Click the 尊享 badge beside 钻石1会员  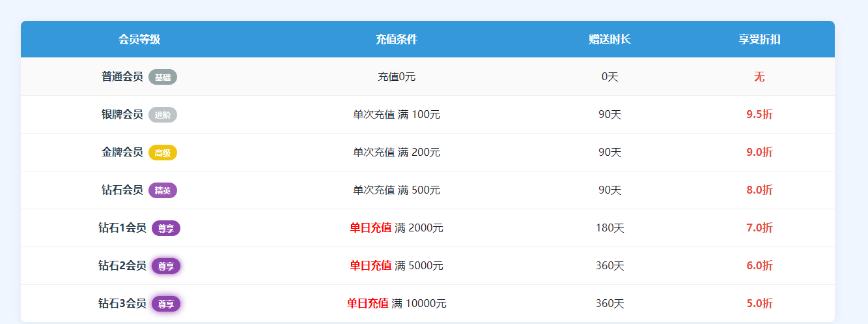166,228
